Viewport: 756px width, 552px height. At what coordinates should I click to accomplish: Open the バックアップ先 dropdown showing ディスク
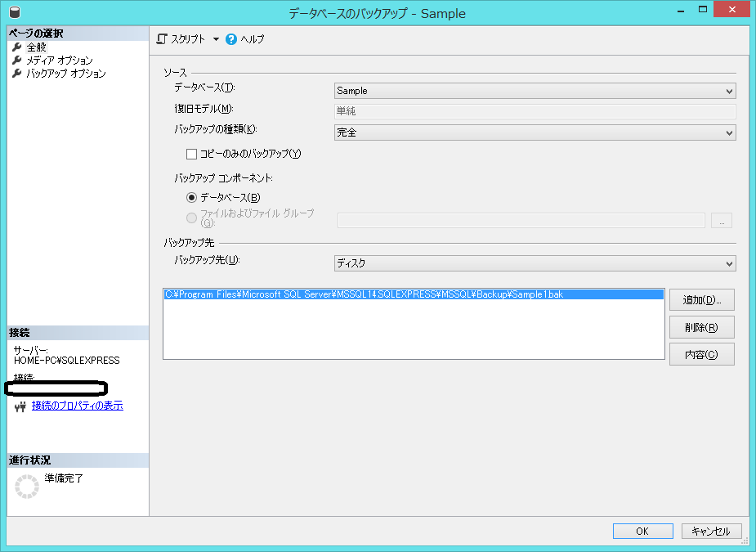point(535,263)
